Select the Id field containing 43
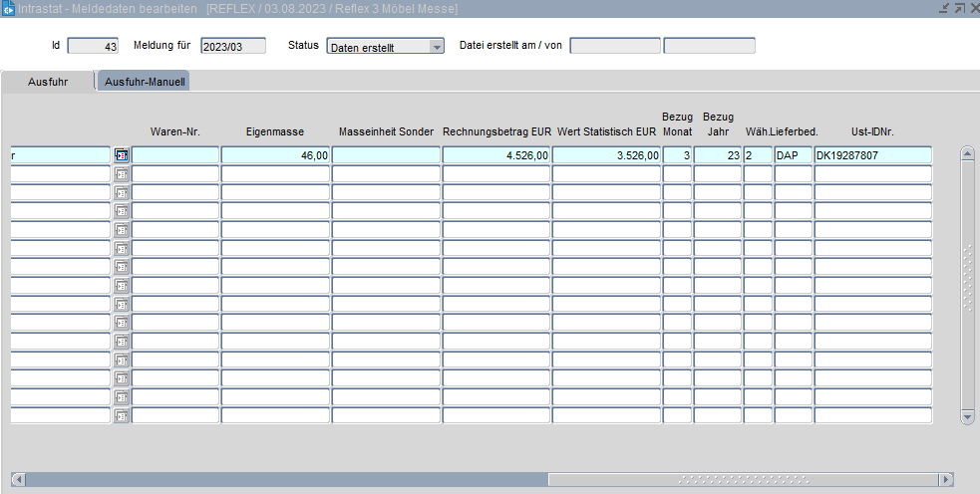 coord(93,46)
